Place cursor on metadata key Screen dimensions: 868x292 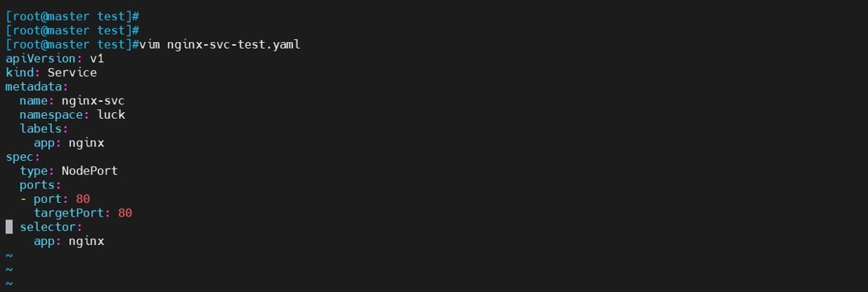[x=33, y=86]
